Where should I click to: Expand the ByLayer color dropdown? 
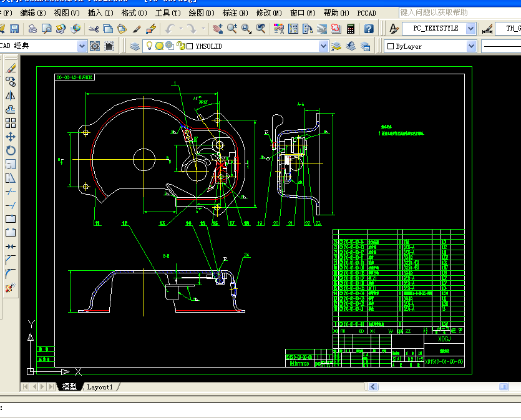pos(471,46)
